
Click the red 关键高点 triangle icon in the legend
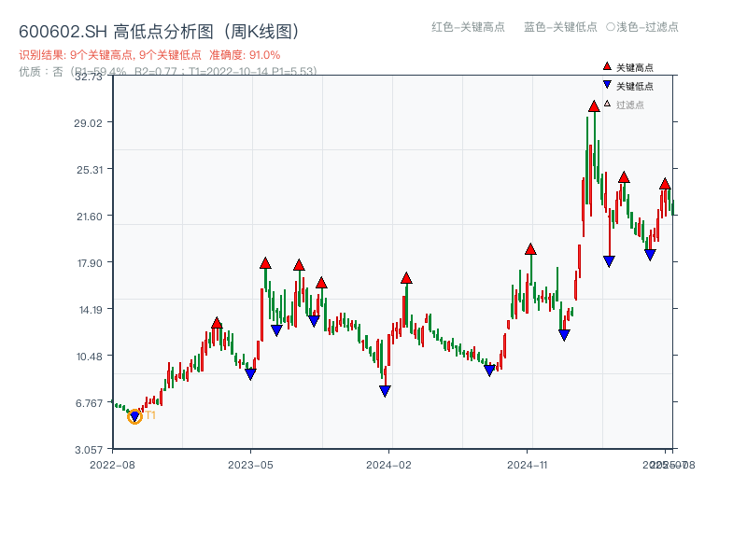605,65
